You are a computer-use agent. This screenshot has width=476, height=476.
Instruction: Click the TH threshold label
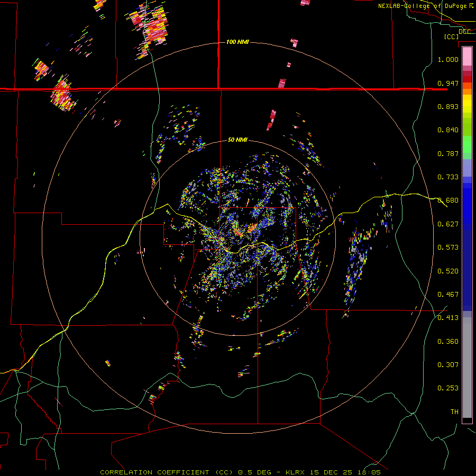(x=454, y=412)
